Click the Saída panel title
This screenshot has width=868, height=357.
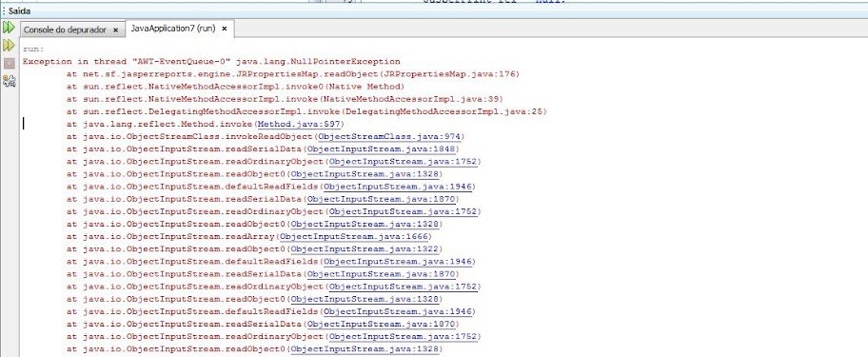19,10
